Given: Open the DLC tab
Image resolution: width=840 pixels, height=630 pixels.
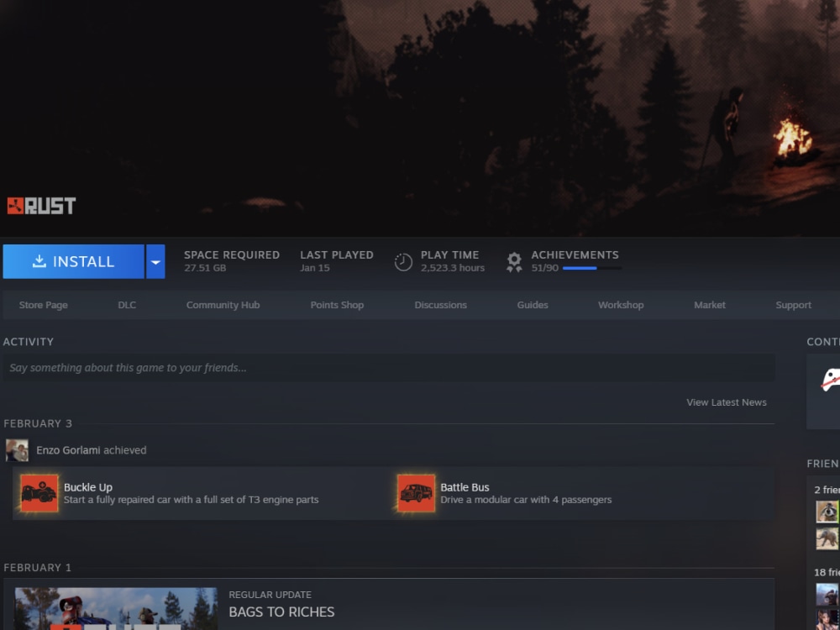Looking at the screenshot, I should [x=127, y=305].
